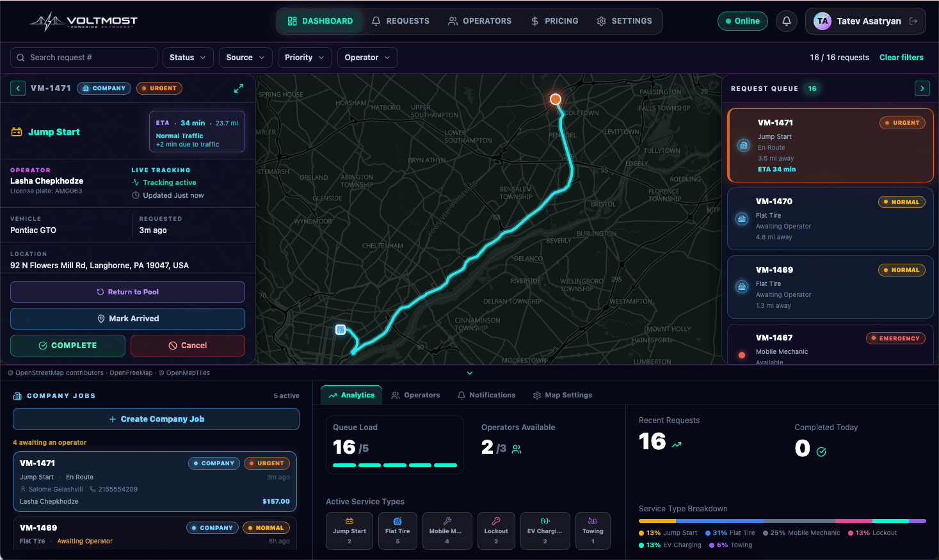Go to the Requests nav tab
This screenshot has height=560, width=939.
point(401,21)
